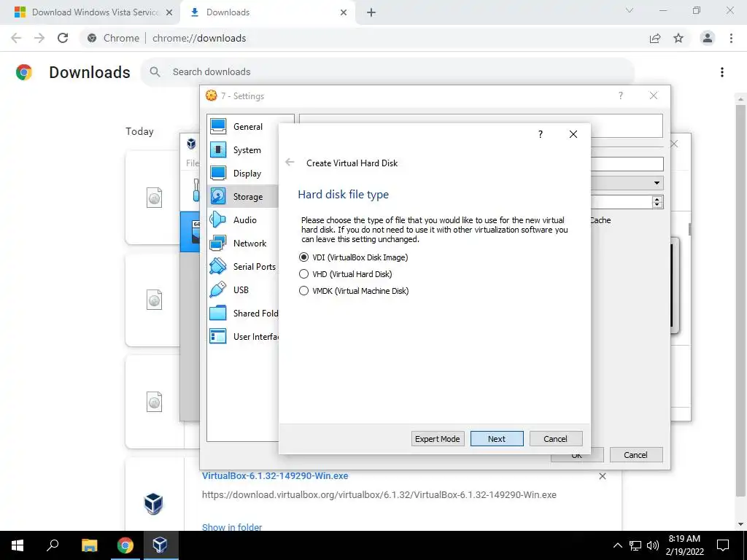This screenshot has width=747, height=560.
Task: Click the back arrow in disk wizard
Action: [x=290, y=163]
